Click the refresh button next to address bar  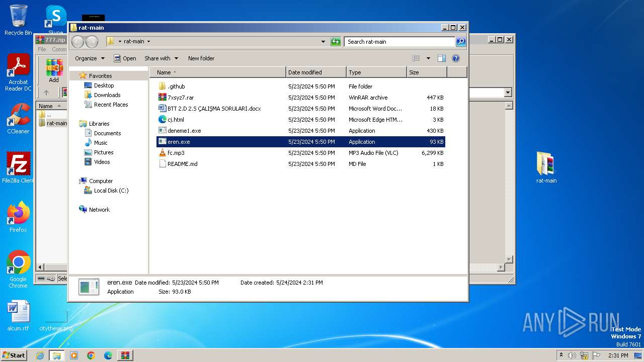tap(336, 42)
